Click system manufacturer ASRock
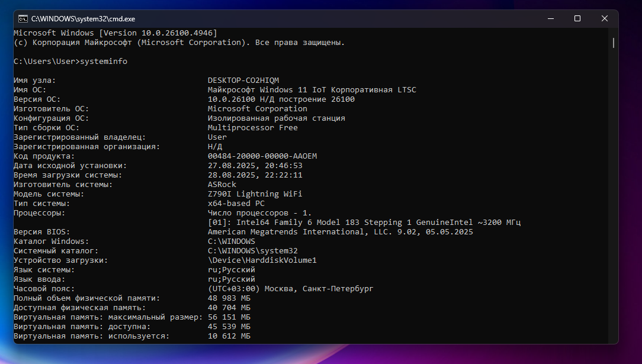 tap(222, 185)
